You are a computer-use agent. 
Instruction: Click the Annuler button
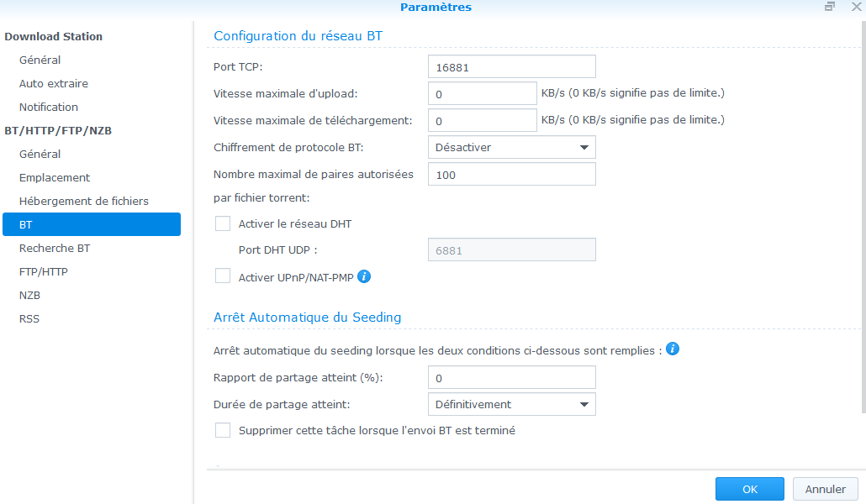coord(825,489)
